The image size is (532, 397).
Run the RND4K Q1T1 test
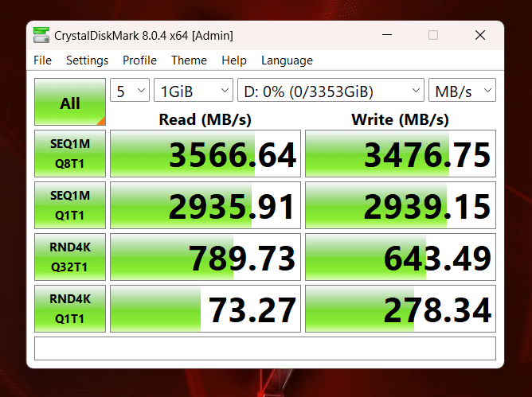click(70, 309)
